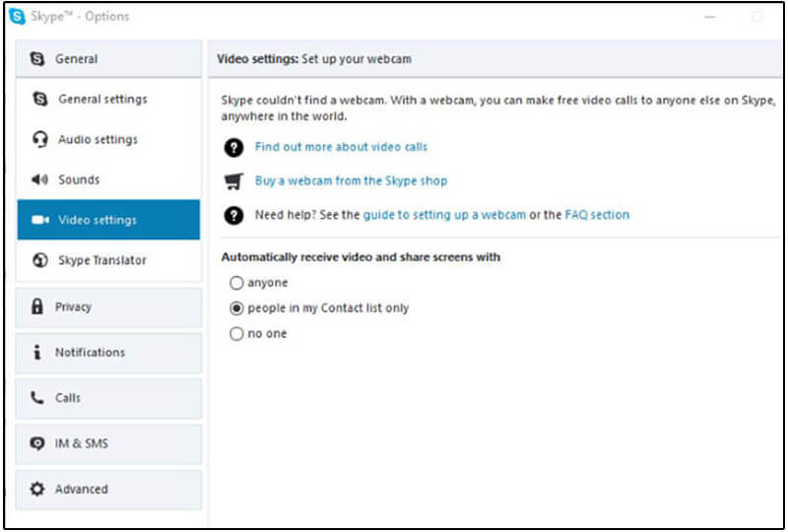Image resolution: width=788 pixels, height=532 pixels.
Task: Click the padlock icon beside Privacy
Action: (37, 305)
